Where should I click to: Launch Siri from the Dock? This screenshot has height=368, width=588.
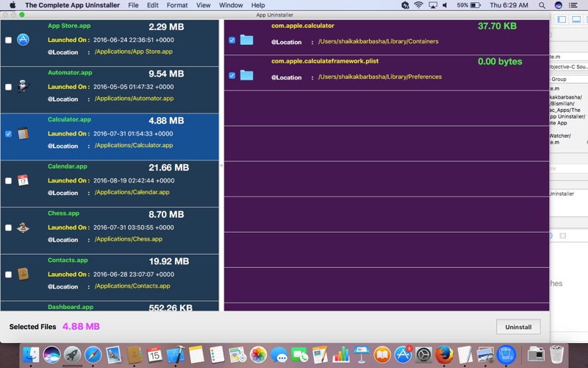point(51,355)
